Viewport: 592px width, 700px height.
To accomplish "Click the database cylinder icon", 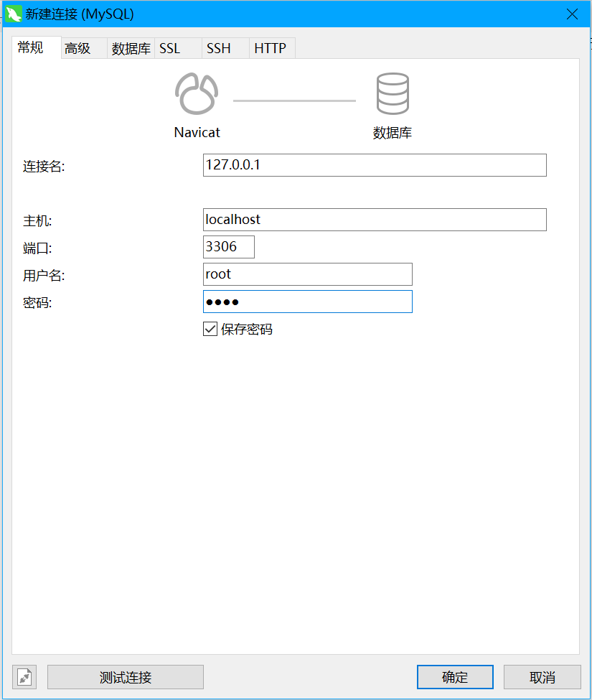I will pyautogui.click(x=393, y=94).
